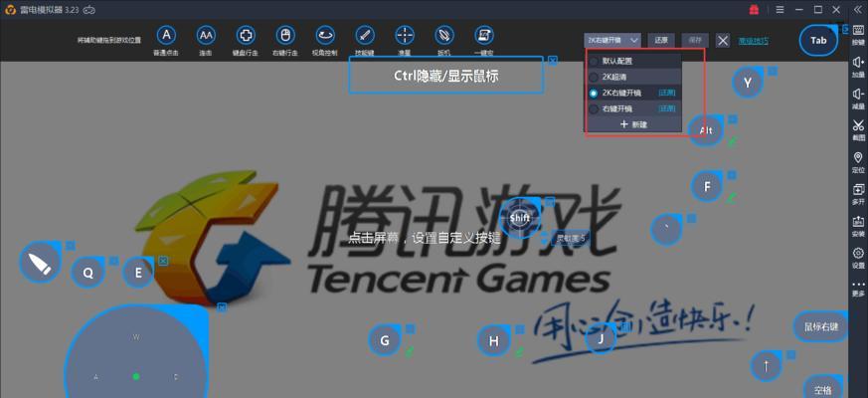
Task: Click the 安装 install APK icon
Action: [x=858, y=226]
